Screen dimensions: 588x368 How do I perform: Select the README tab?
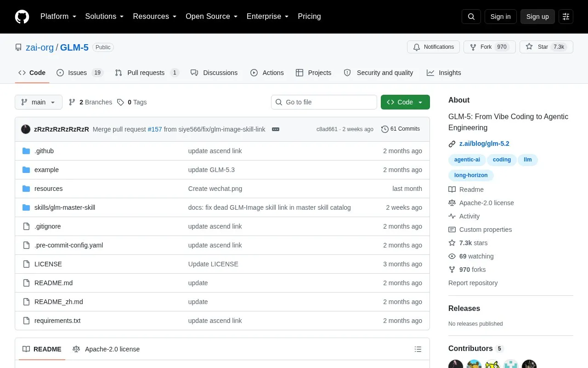[42, 349]
